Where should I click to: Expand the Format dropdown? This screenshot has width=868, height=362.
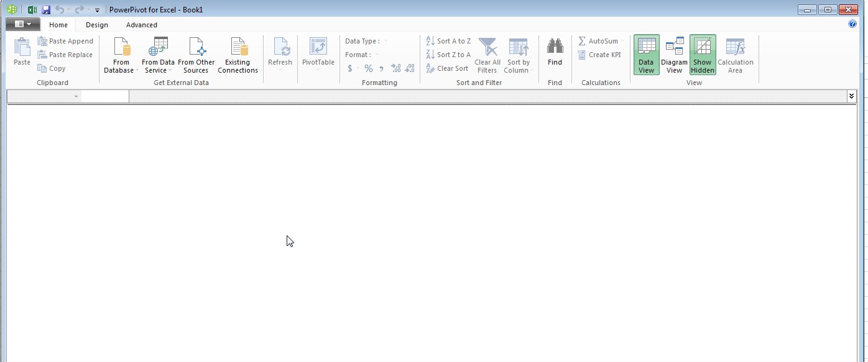377,55
